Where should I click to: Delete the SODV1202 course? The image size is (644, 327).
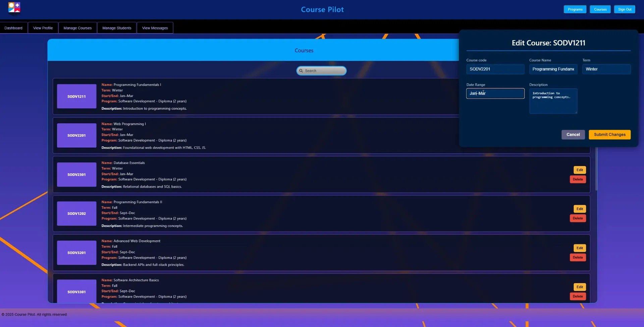coord(578,218)
